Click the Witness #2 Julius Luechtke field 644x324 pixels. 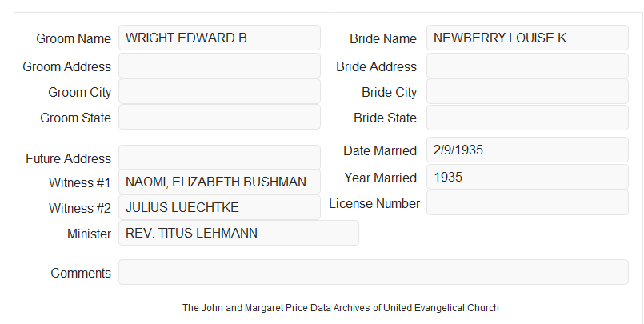(x=219, y=207)
